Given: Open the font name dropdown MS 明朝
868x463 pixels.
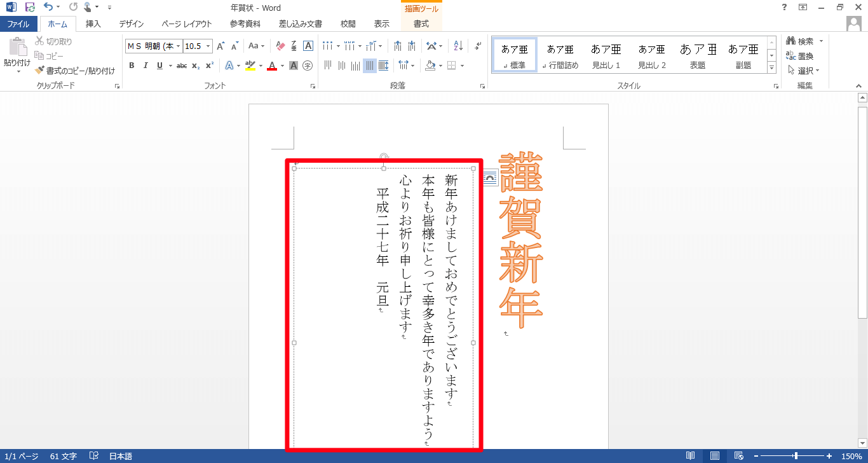Looking at the screenshot, I should pos(154,46).
